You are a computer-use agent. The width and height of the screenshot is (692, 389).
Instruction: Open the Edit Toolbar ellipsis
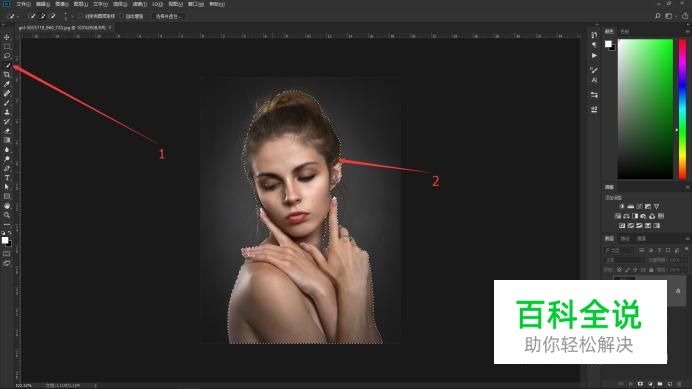7,224
